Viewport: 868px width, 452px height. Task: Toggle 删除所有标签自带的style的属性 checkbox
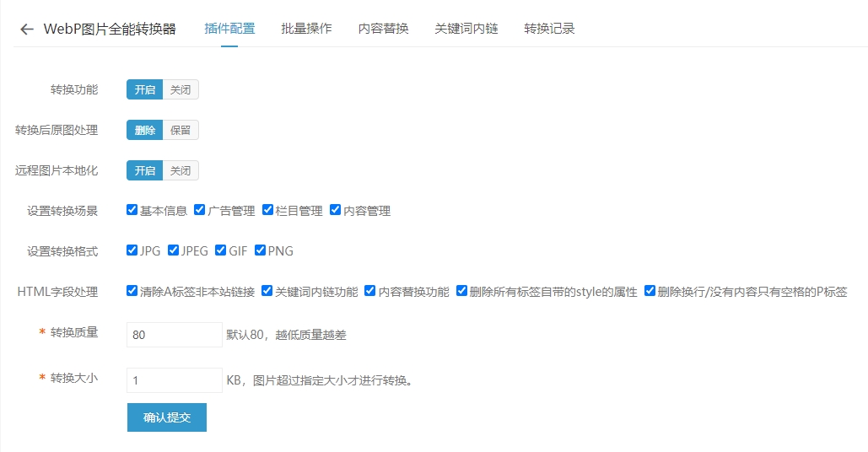(462, 291)
